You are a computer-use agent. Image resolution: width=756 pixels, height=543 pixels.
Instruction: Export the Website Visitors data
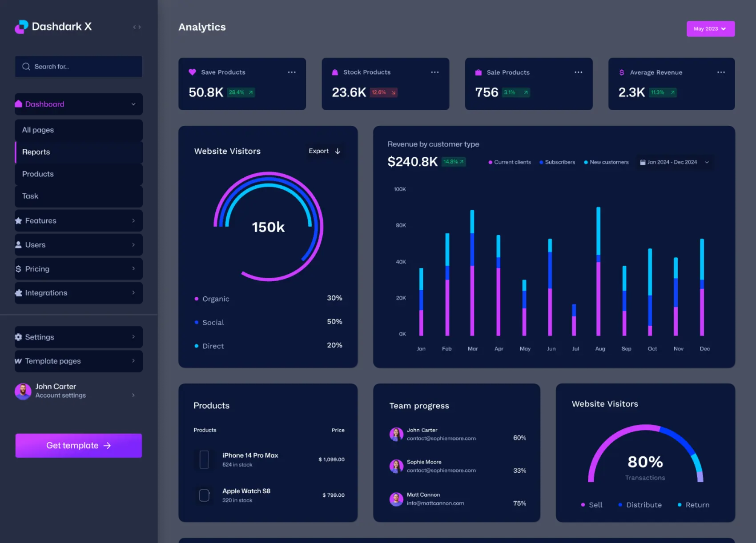[x=324, y=151]
